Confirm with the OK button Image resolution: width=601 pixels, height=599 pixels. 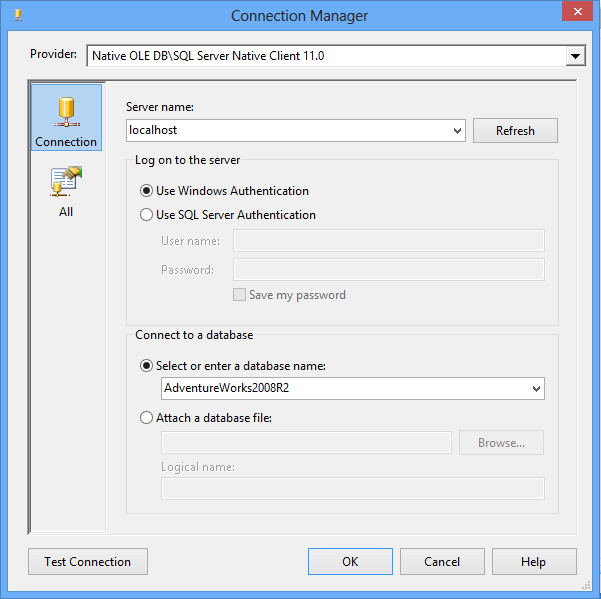tap(350, 561)
